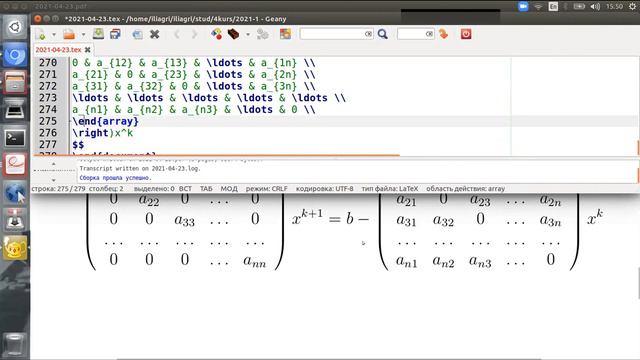640x360 pixels.
Task: Navigate back one location
Action: [177, 34]
